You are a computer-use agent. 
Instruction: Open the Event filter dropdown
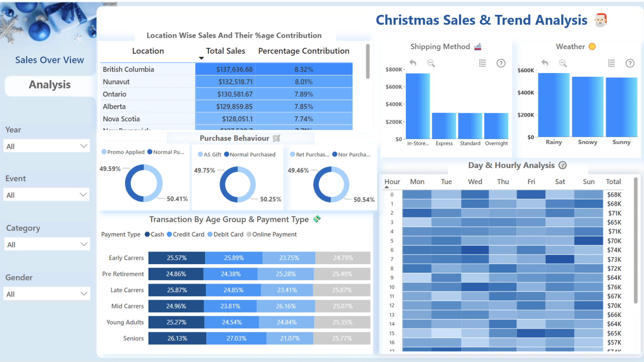point(47,195)
